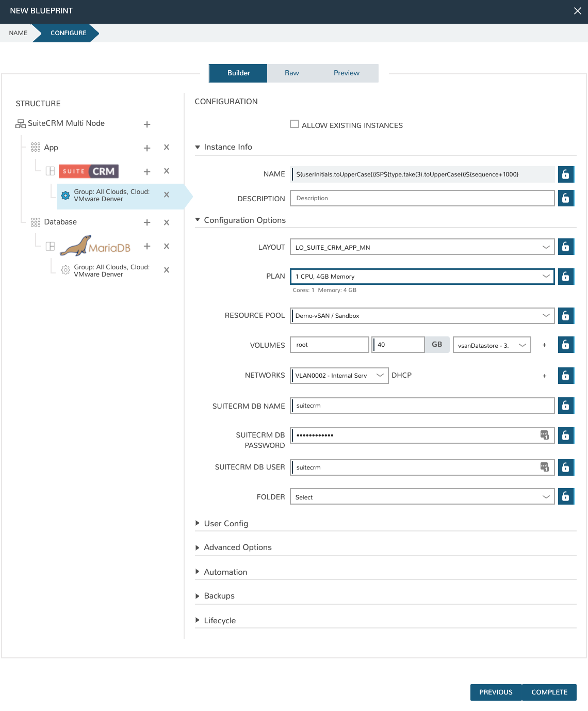Toggle the lock for the SUITECRM DB NAME field
The image size is (588, 711).
pyautogui.click(x=565, y=406)
